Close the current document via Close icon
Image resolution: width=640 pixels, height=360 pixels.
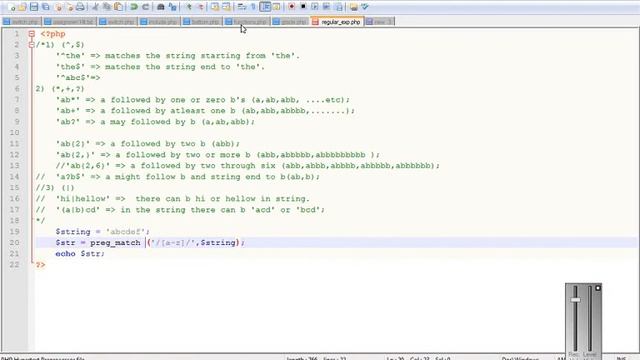coord(58,7)
